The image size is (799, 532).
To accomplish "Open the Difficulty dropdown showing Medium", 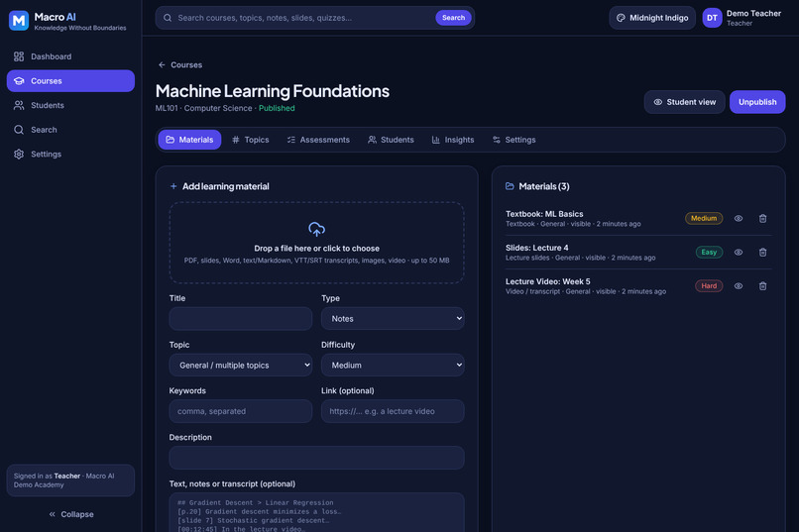I will (x=393, y=365).
